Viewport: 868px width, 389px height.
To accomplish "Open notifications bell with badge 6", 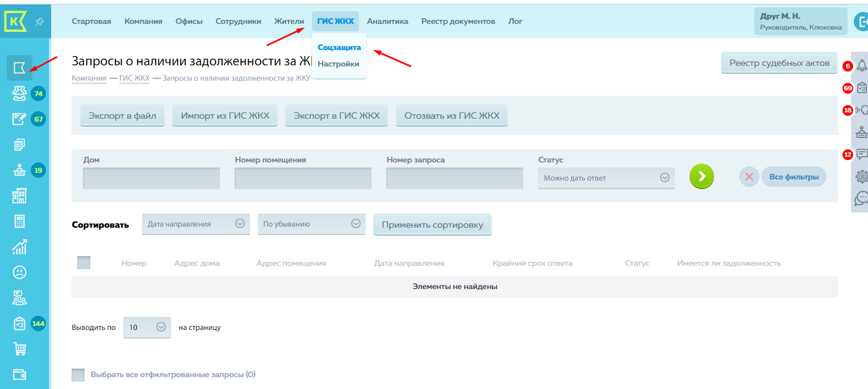I will click(x=862, y=66).
